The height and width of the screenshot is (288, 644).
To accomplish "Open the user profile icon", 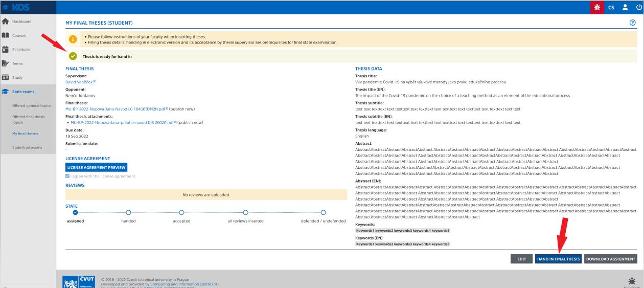I will pyautogui.click(x=625, y=7).
